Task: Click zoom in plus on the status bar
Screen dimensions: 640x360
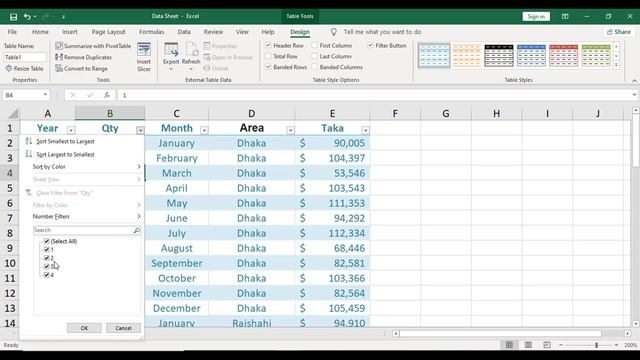Action: click(x=616, y=345)
